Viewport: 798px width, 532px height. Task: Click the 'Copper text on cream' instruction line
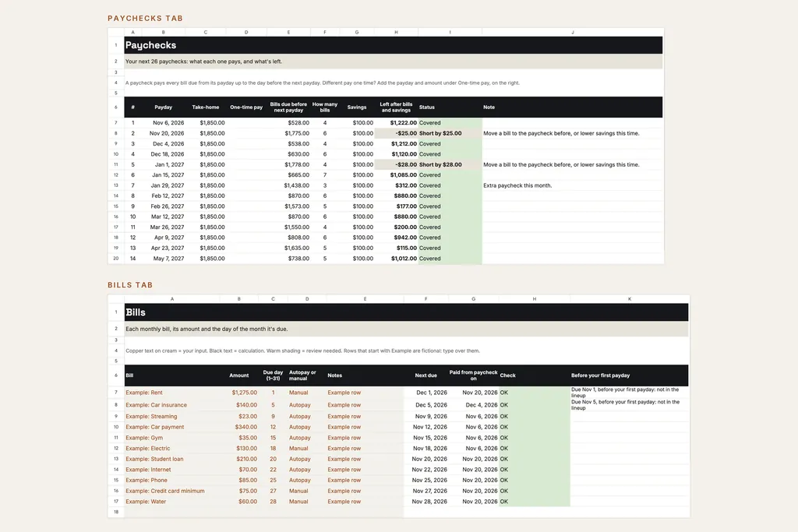click(302, 351)
